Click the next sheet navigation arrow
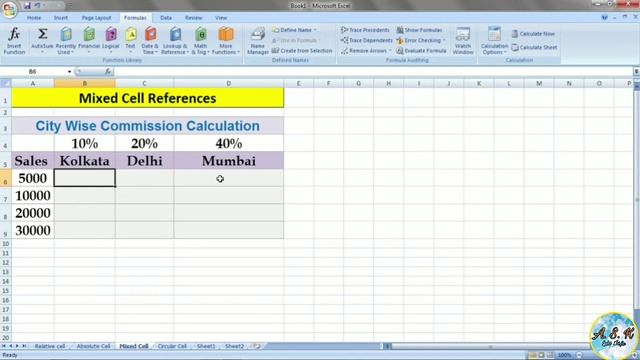The image size is (640, 360). pyautogui.click(x=17, y=346)
